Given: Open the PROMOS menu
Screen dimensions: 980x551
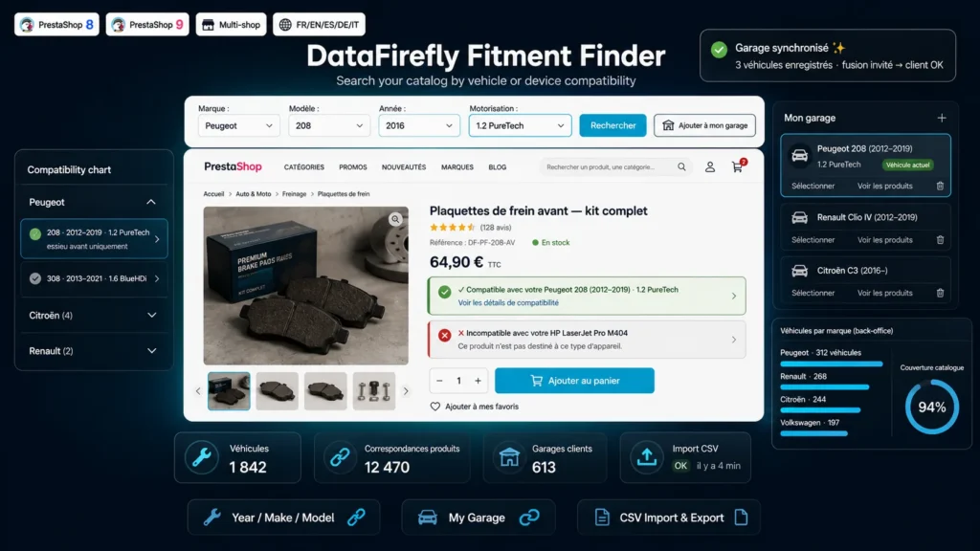Looking at the screenshot, I should 352,167.
